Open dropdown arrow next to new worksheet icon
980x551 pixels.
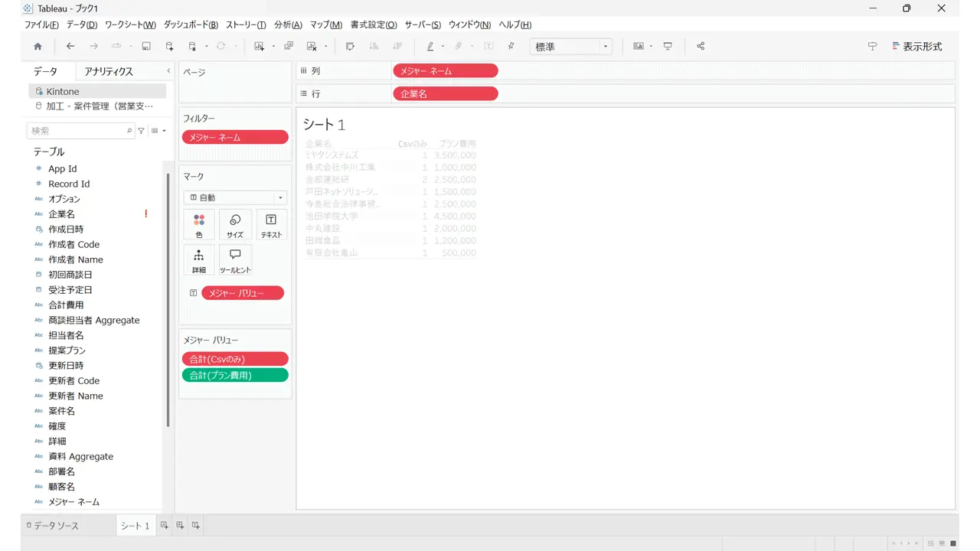[x=273, y=46]
